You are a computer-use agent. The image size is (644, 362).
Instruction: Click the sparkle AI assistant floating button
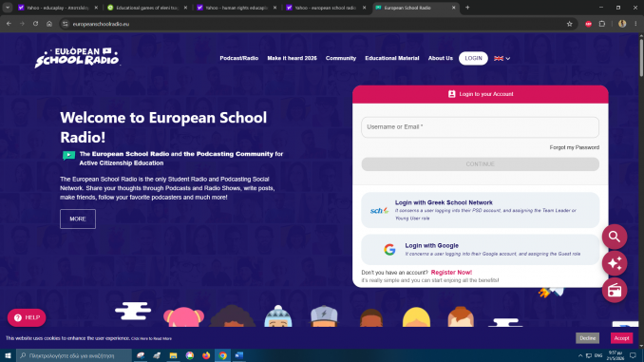pyautogui.click(x=615, y=263)
